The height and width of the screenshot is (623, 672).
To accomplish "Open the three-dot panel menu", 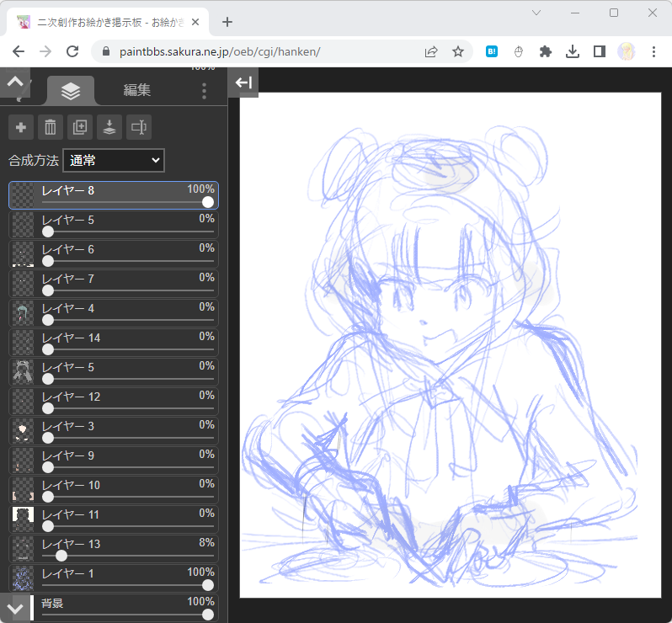I will click(204, 91).
